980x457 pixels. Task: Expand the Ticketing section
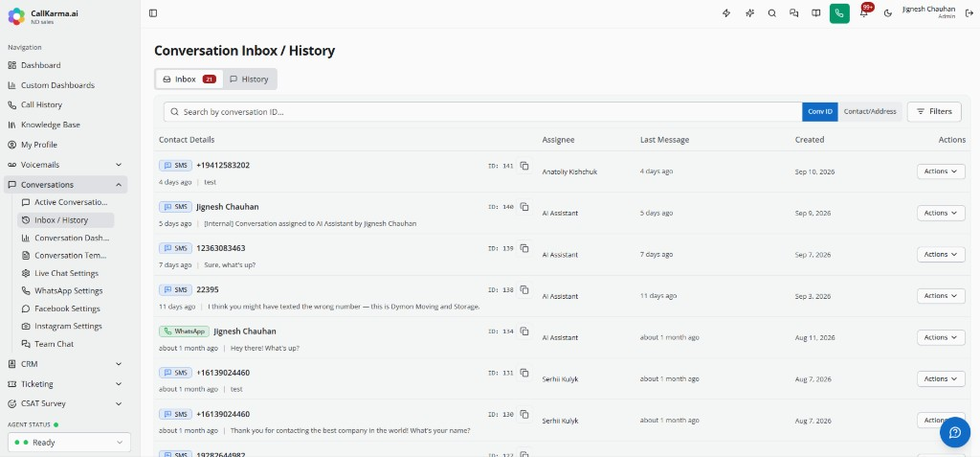pos(66,384)
